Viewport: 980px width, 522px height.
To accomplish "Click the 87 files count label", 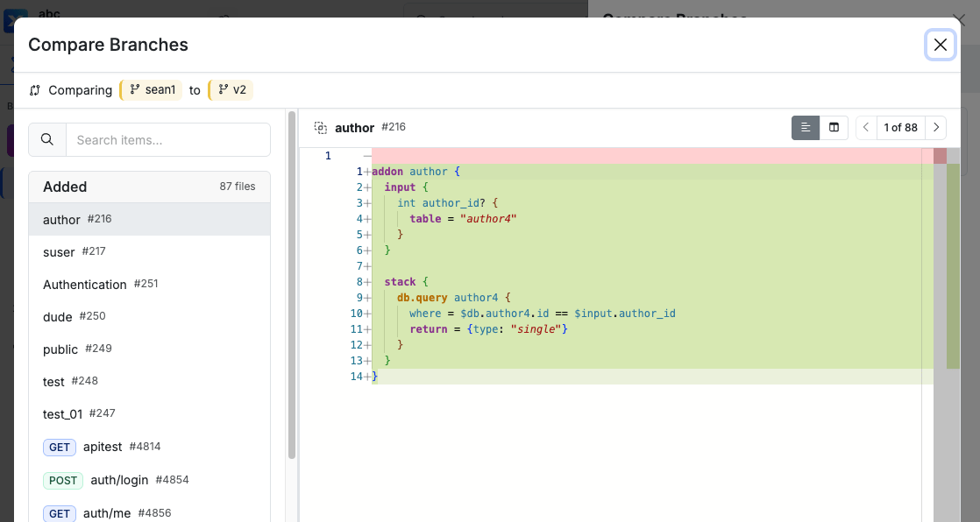I will tap(238, 187).
